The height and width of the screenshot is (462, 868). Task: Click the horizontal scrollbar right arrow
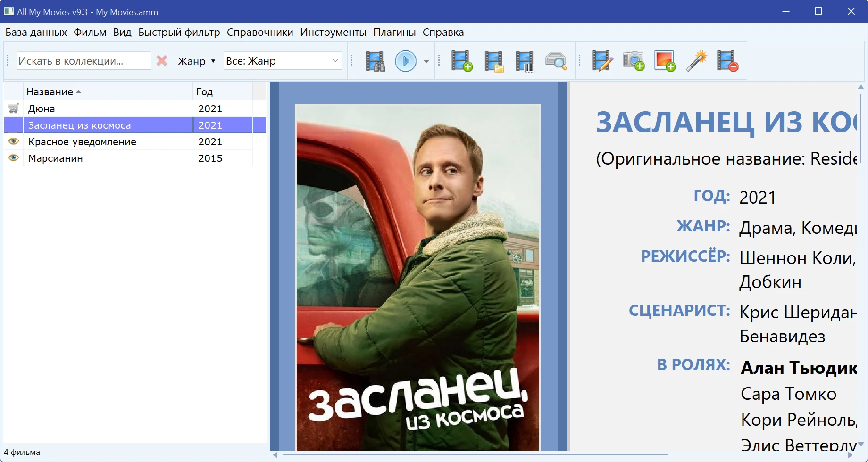pyautogui.click(x=851, y=455)
